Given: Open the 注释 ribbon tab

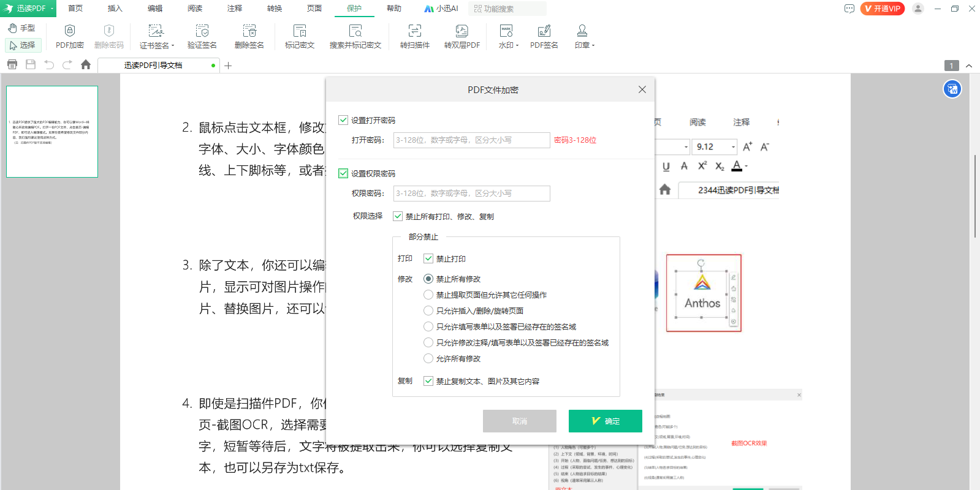Looking at the screenshot, I should click(235, 9).
